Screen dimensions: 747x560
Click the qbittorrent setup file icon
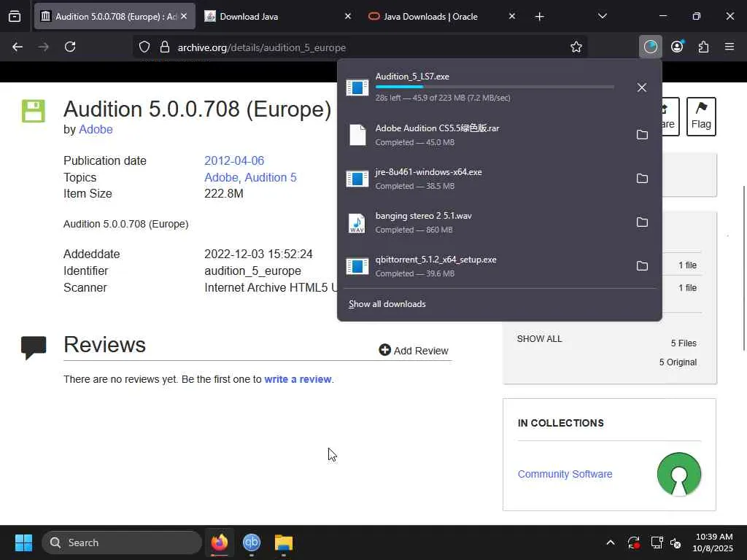click(357, 267)
